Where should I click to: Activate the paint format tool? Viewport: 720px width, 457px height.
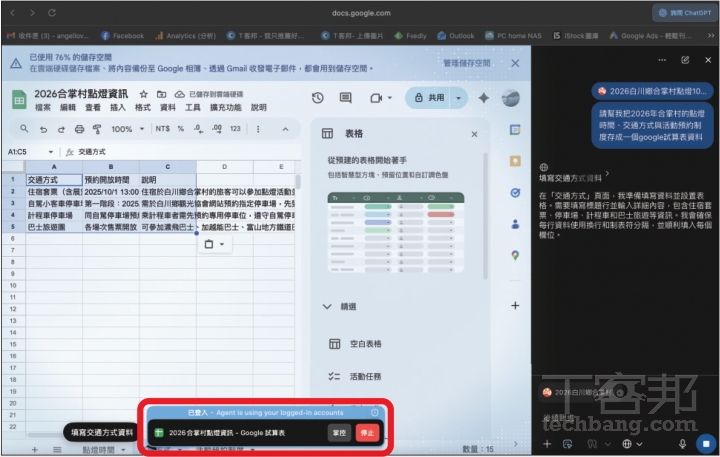point(97,130)
